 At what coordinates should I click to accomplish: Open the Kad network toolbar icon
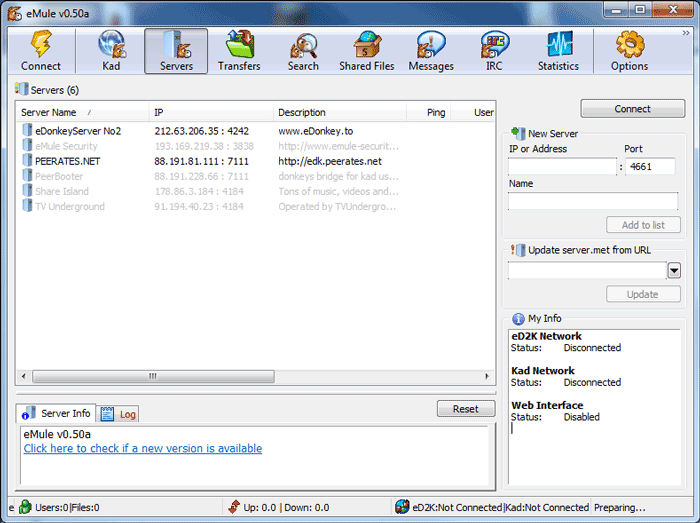[112, 44]
